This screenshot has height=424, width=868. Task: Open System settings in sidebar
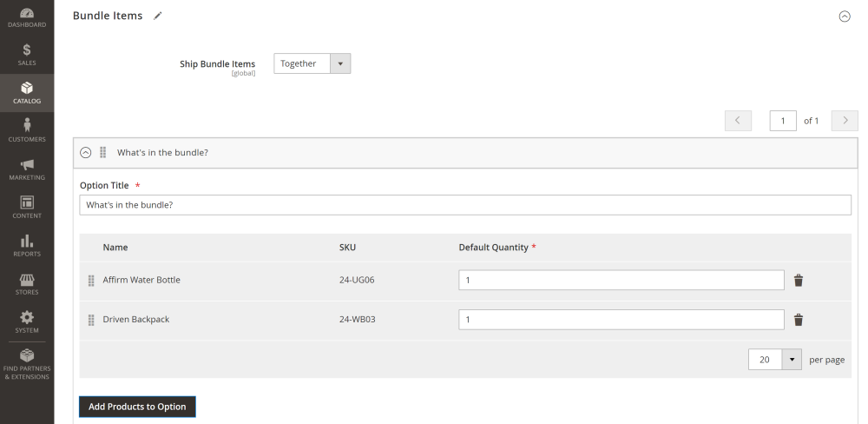click(x=27, y=322)
